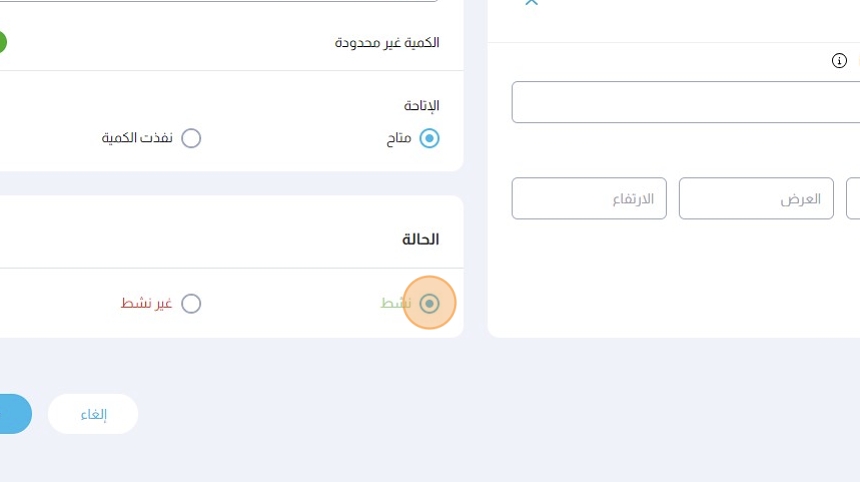Viewport: 860px width, 482px height.
Task: Click the red غير نشط label text
Action: tap(146, 303)
